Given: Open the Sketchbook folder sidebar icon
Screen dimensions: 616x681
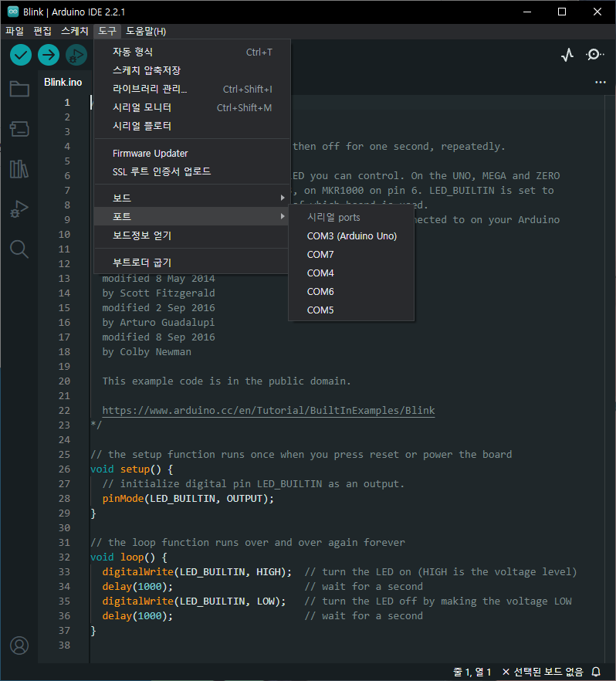Looking at the screenshot, I should [x=19, y=89].
